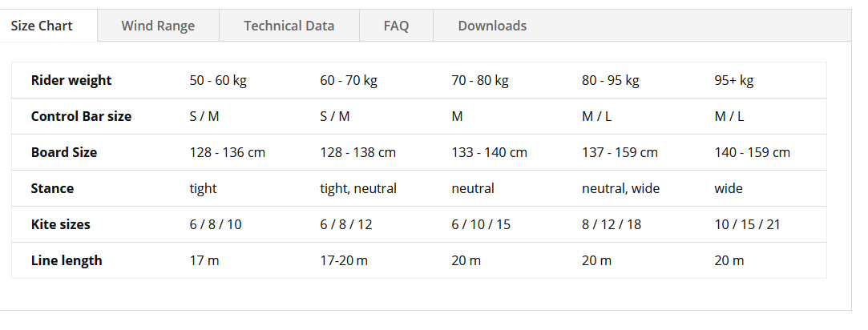Select the Size Chart tab
This screenshot has height=330, width=868.
click(x=42, y=26)
